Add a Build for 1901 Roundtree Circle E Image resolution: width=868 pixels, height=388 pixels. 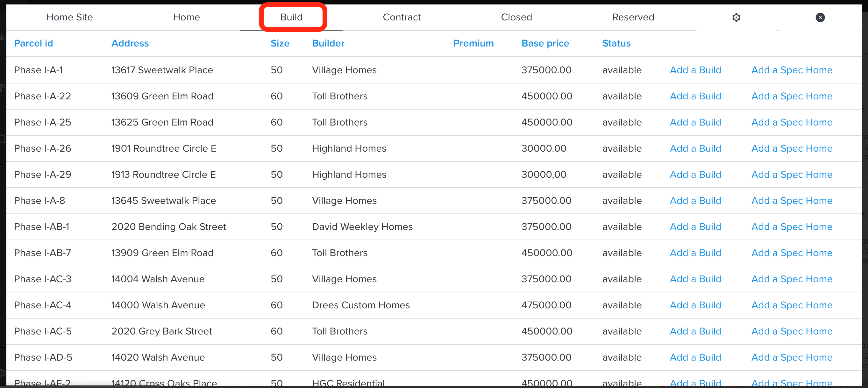point(695,148)
